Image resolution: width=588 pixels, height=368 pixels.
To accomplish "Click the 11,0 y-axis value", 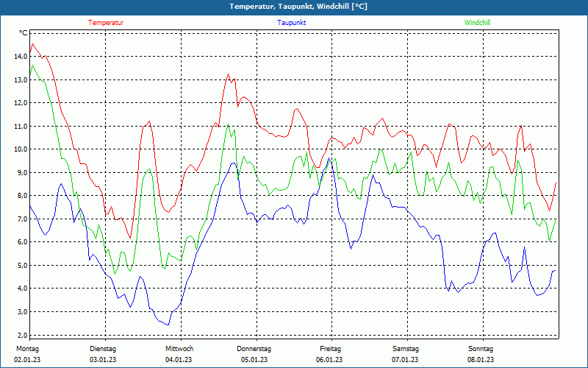I will (x=21, y=126).
